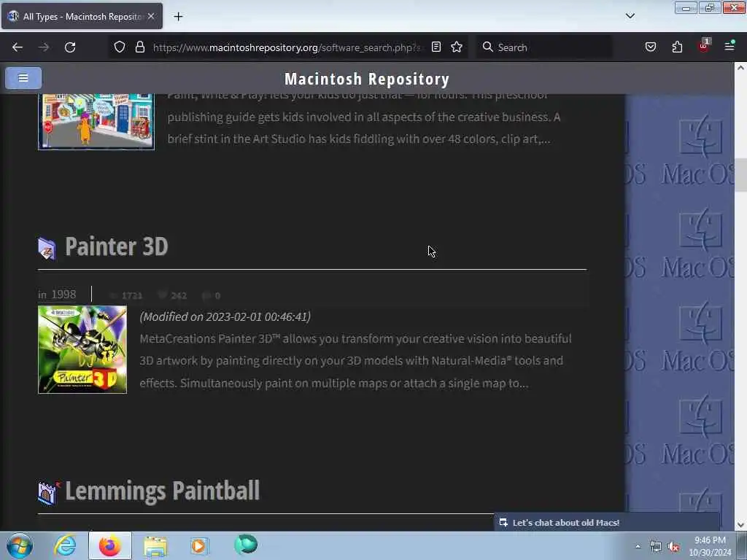Open File Explorer from taskbar

coord(155,545)
